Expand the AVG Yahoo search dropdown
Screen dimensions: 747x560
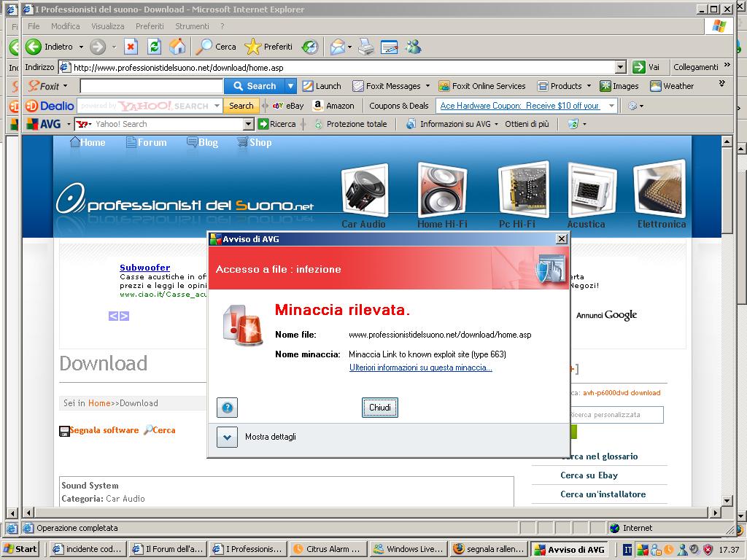[x=248, y=124]
